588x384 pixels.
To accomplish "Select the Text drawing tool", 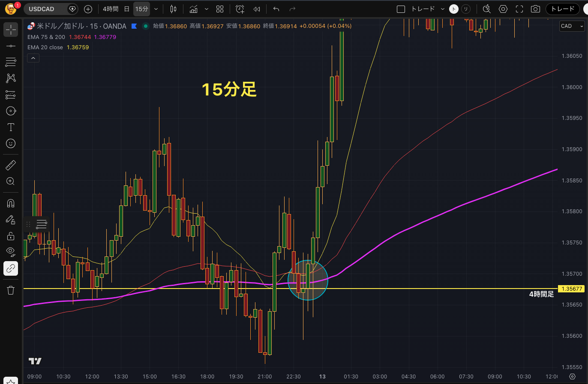I will [x=11, y=127].
